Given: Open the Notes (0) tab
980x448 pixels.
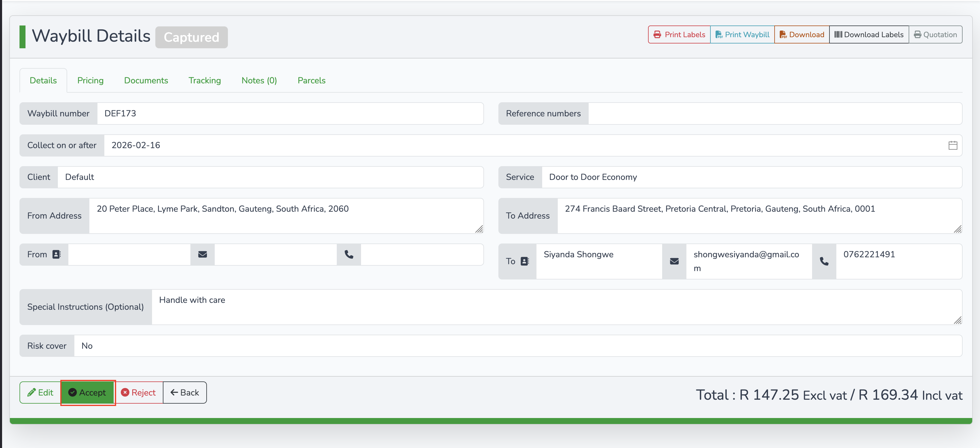Looking at the screenshot, I should click(x=259, y=80).
